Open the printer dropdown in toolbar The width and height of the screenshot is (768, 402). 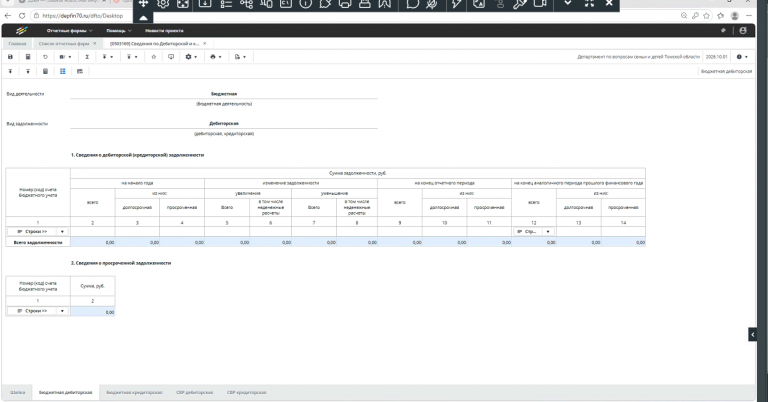pyautogui.click(x=216, y=57)
